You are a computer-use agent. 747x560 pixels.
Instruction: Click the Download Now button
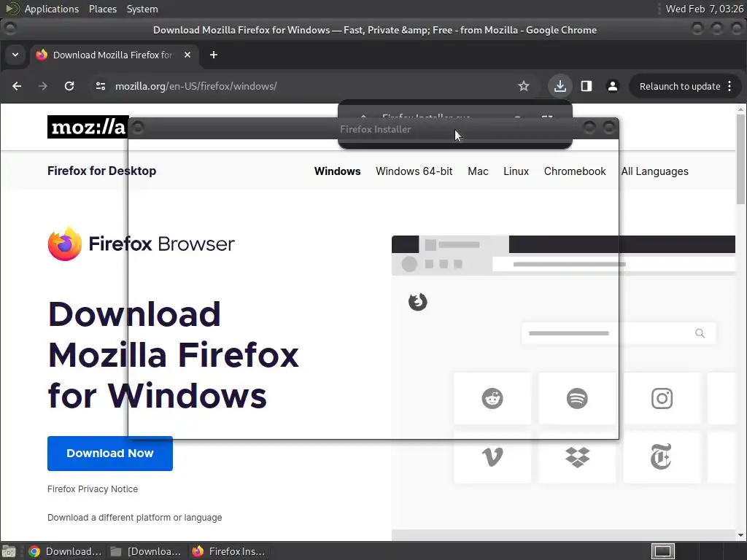coord(110,454)
